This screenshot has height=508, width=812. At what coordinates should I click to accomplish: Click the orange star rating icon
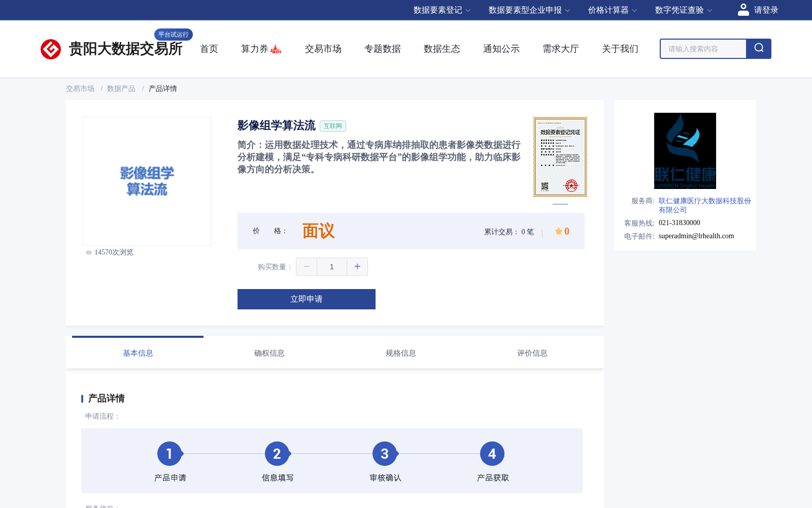pos(559,231)
